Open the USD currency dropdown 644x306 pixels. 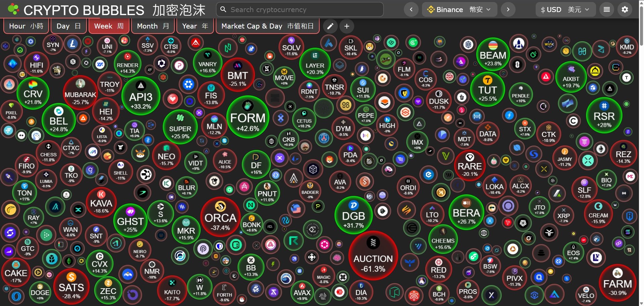click(x=566, y=9)
